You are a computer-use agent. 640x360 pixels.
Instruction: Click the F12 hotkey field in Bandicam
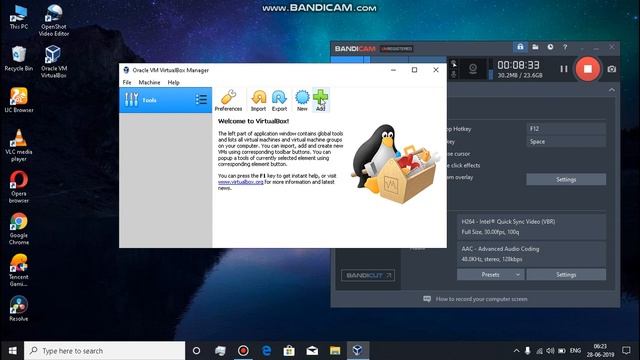pyautogui.click(x=566, y=129)
